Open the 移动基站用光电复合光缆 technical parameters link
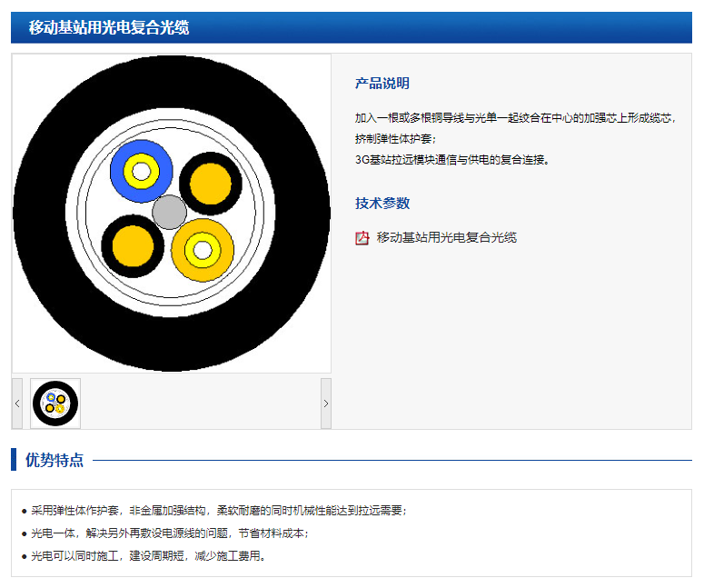Viewport: 704px width, 588px height. 446,237
